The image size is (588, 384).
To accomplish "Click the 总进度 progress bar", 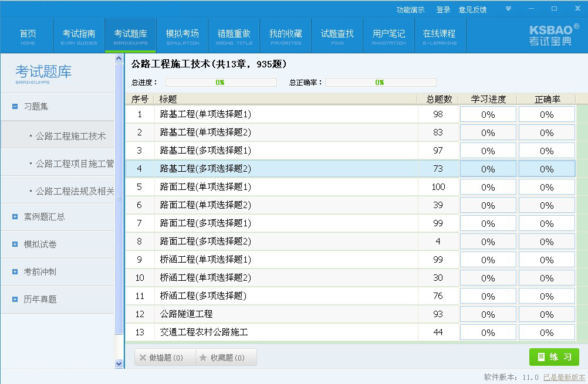I will pyautogui.click(x=221, y=82).
